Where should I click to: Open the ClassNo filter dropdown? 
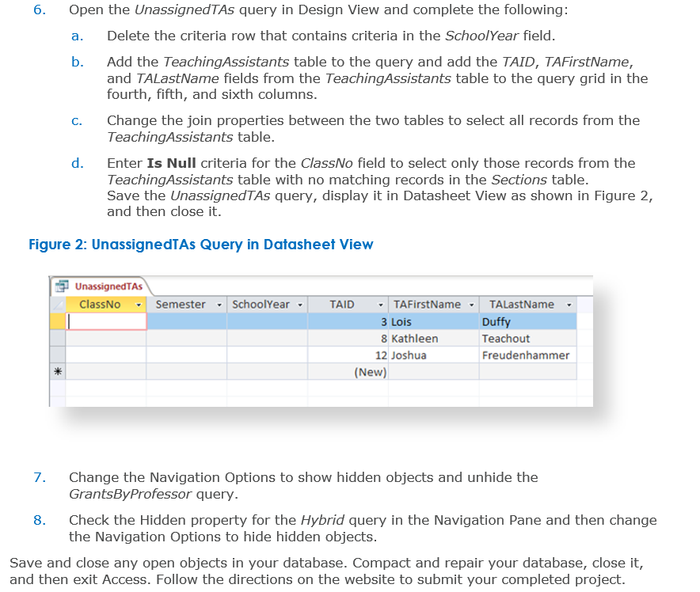(137, 303)
